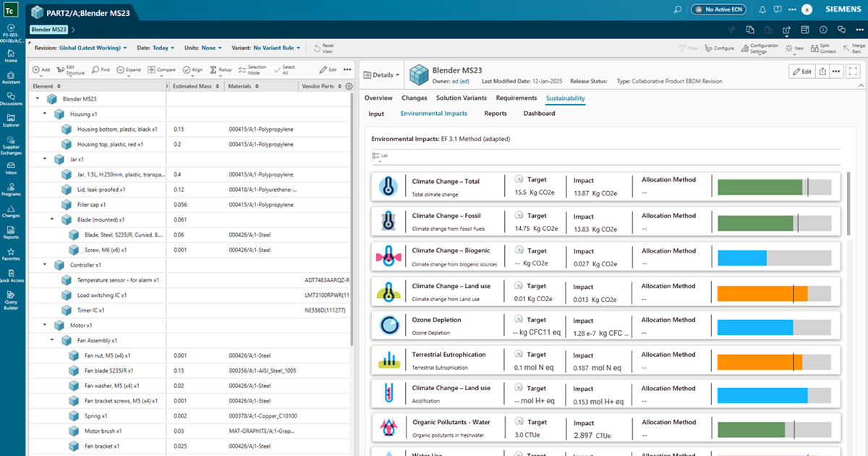Collapse the Controller x1 tree node
Image resolution: width=868 pixels, height=456 pixels.
coord(45,264)
